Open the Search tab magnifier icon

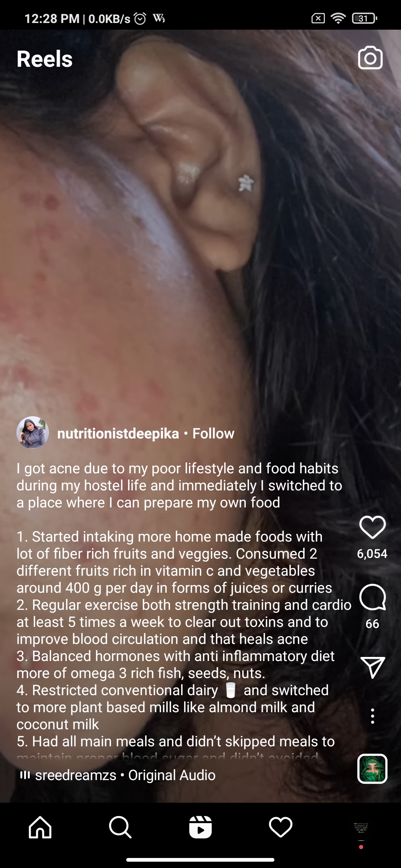(x=120, y=827)
